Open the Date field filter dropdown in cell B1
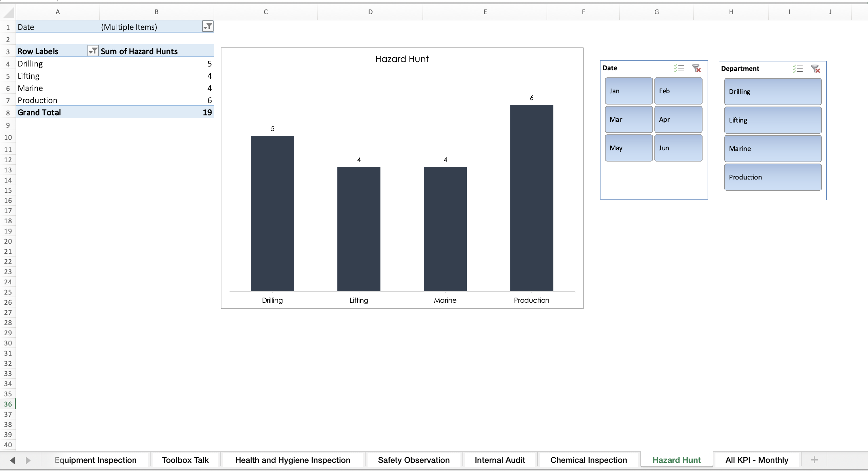This screenshot has height=471, width=868. (208, 26)
